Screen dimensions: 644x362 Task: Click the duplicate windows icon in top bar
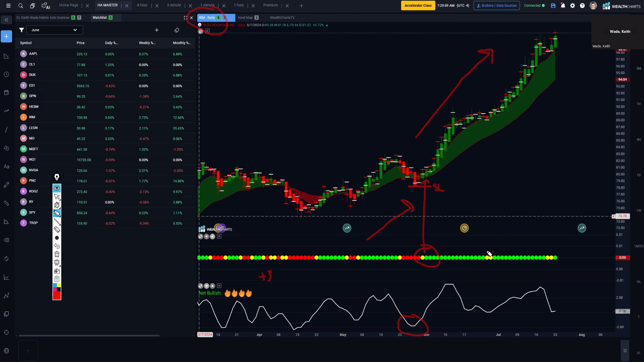coord(33,6)
